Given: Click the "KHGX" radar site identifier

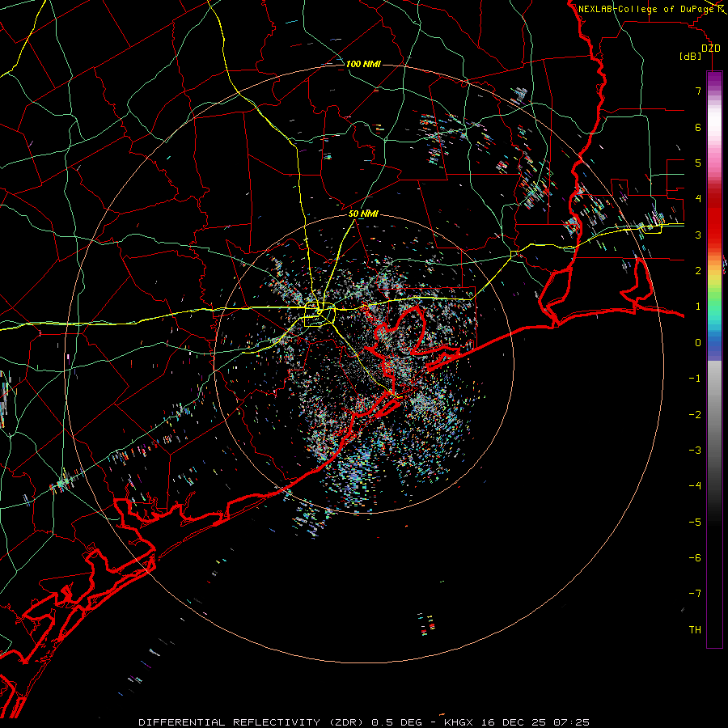Looking at the screenshot, I should tap(459, 722).
